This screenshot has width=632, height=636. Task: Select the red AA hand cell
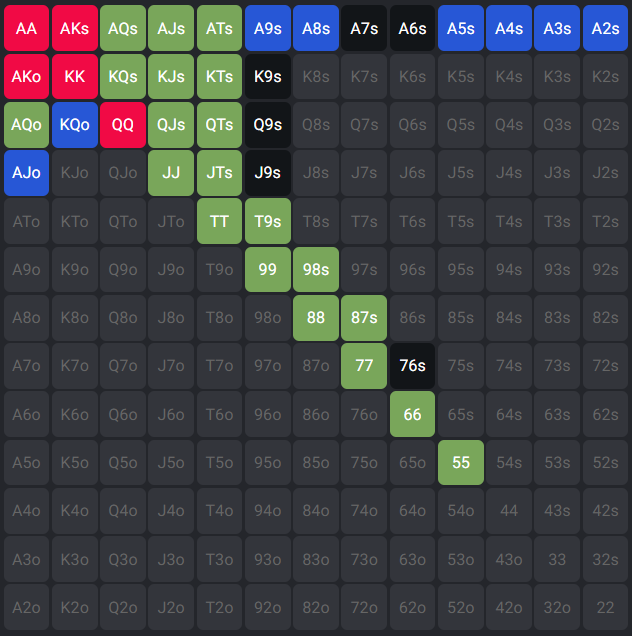click(27, 28)
